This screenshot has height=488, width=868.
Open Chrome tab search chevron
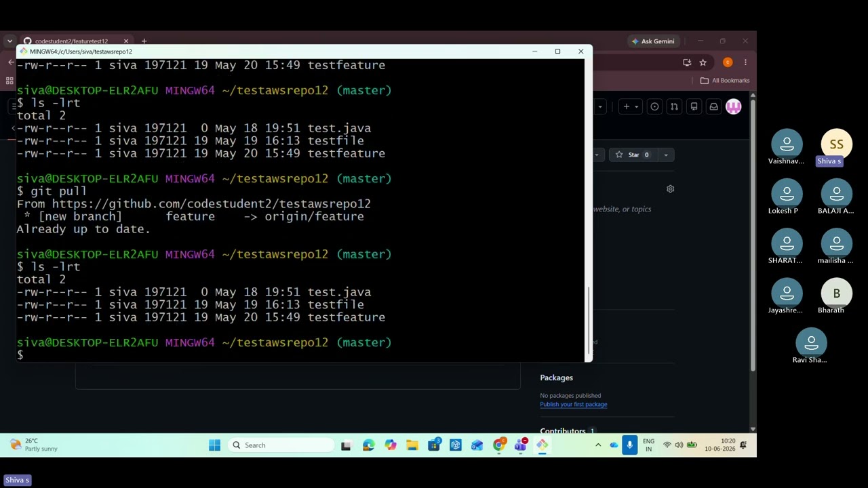[x=9, y=41]
